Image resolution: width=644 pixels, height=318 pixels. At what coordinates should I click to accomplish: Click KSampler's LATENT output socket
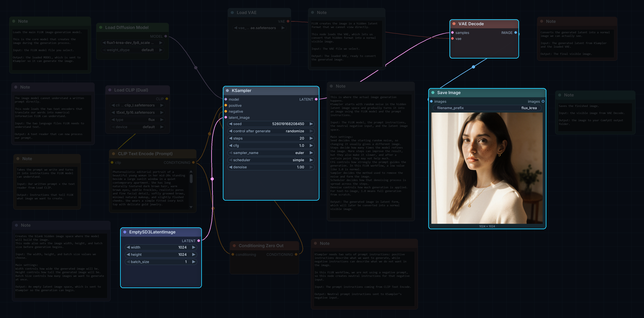point(316,99)
